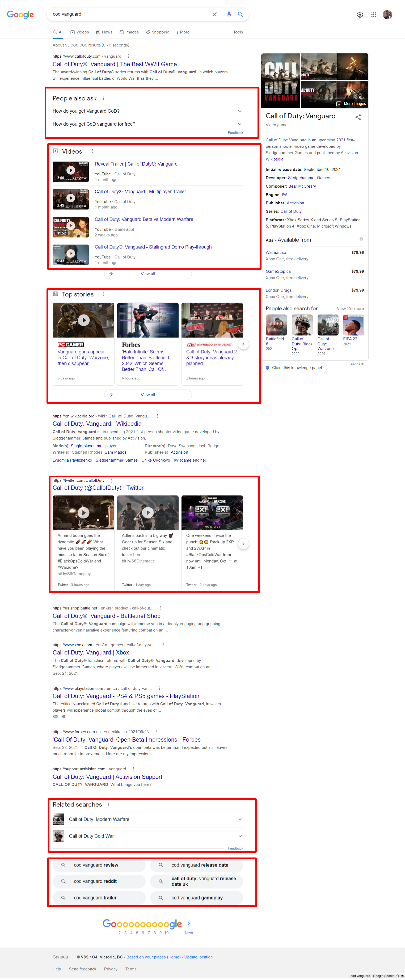Open three-dot menu beside xbox.com result
Viewport: 405px width, 980px height.
(163, 645)
